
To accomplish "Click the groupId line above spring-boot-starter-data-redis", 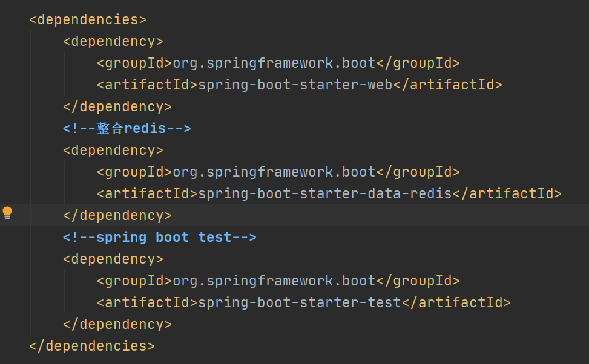I will tap(278, 172).
